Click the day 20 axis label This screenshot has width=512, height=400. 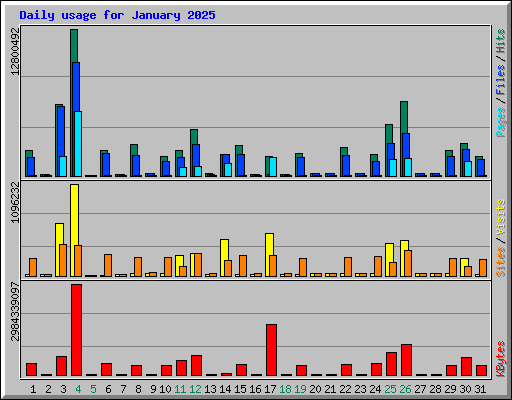pyautogui.click(x=315, y=389)
